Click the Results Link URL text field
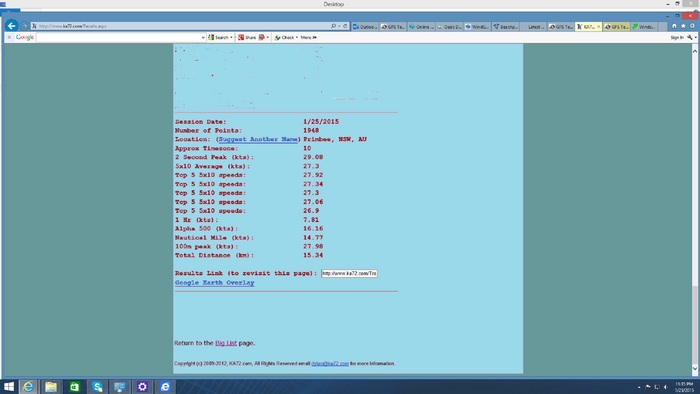700x394 pixels. 349,273
